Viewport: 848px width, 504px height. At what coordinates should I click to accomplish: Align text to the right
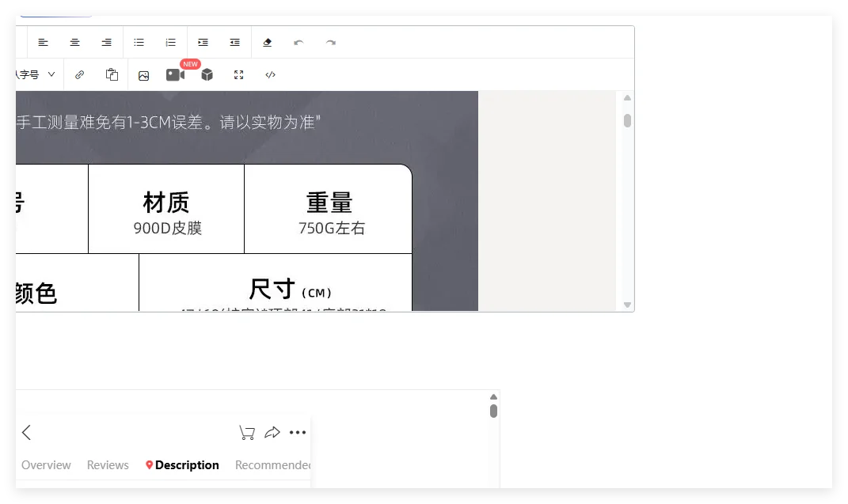click(x=107, y=42)
